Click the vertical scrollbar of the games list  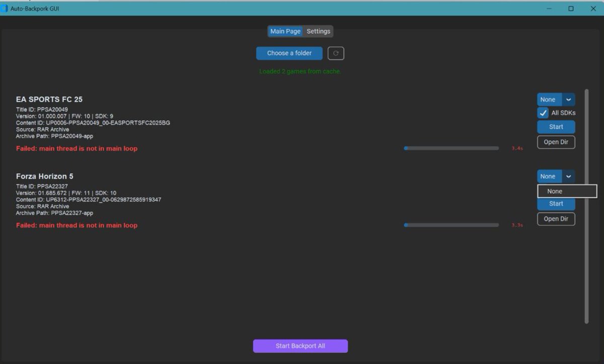tap(586, 206)
